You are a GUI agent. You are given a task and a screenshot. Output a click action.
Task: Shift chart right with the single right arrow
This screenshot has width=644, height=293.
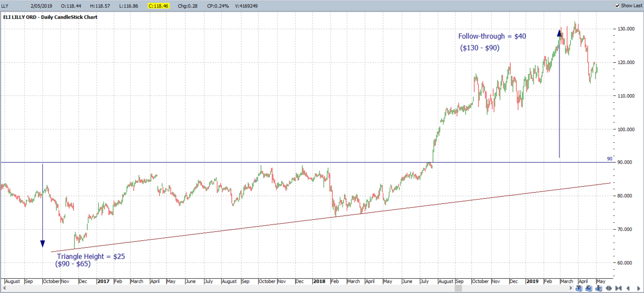point(639,288)
